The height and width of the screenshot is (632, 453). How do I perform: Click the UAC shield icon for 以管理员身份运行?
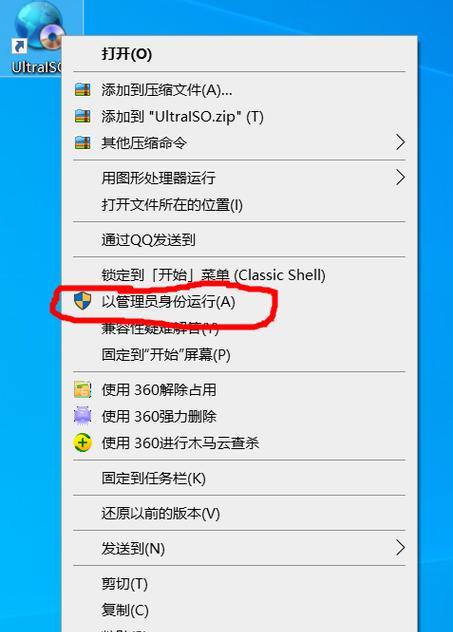point(83,301)
